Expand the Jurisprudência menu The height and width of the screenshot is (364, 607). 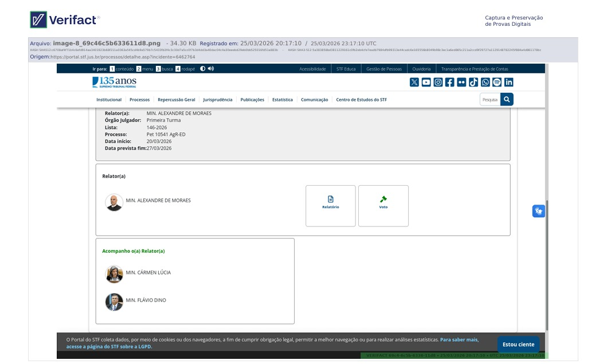218,100
